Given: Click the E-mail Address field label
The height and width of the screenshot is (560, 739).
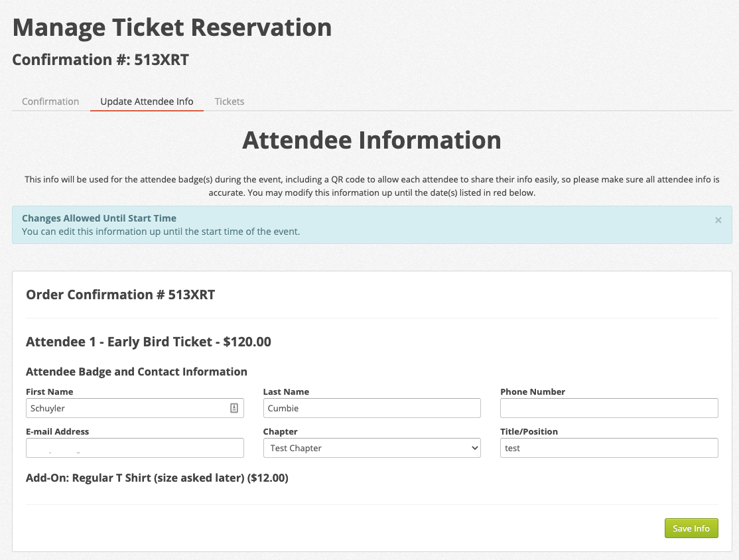Looking at the screenshot, I should coord(57,432).
